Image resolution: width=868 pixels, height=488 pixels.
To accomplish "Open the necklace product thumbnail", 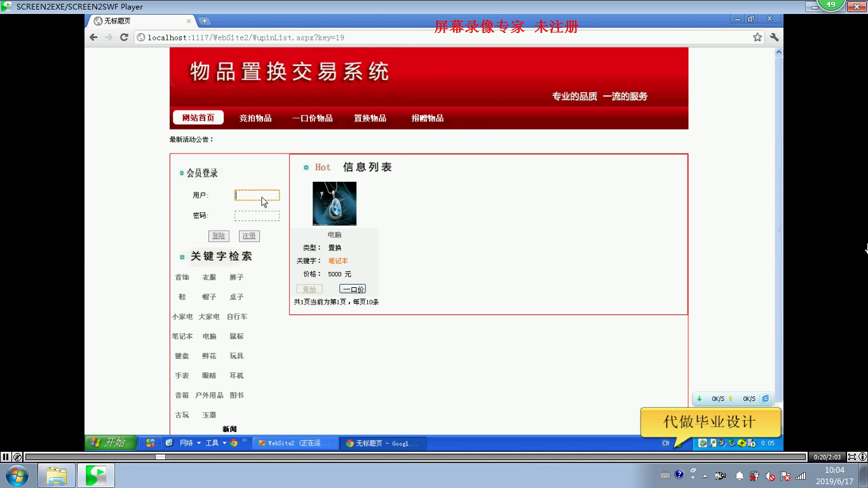I will coord(334,203).
